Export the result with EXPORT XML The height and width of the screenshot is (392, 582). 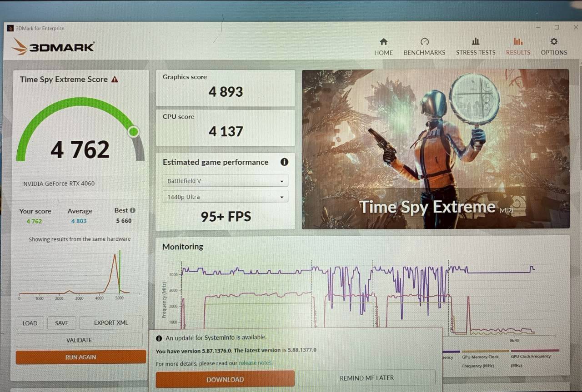tap(110, 323)
